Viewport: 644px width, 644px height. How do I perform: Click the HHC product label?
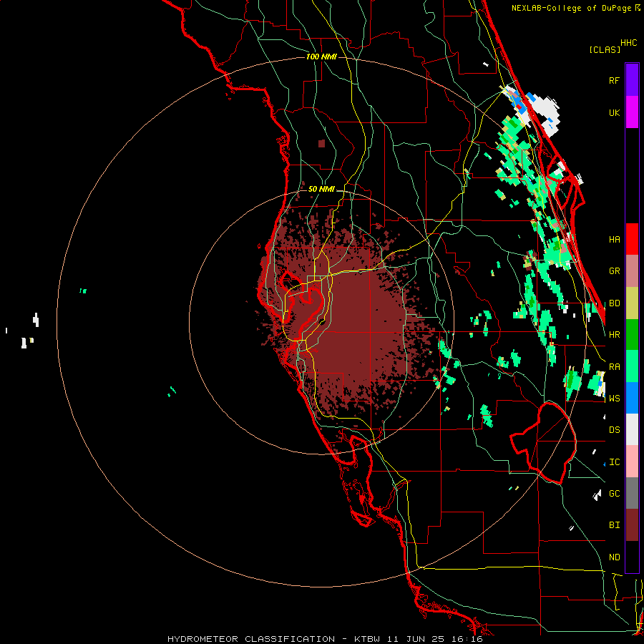click(629, 43)
